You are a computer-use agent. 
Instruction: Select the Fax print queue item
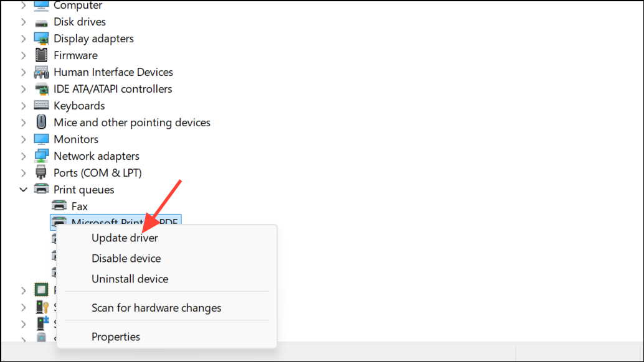(79, 207)
